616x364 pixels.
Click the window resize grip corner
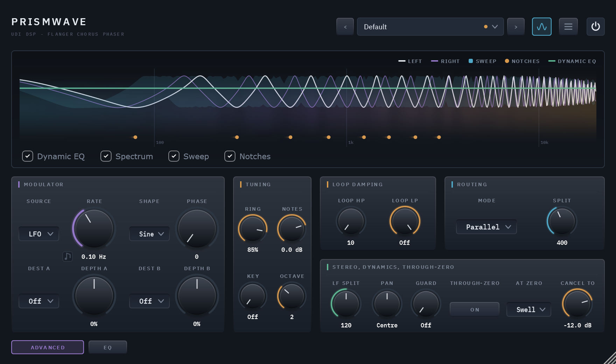click(x=610, y=358)
